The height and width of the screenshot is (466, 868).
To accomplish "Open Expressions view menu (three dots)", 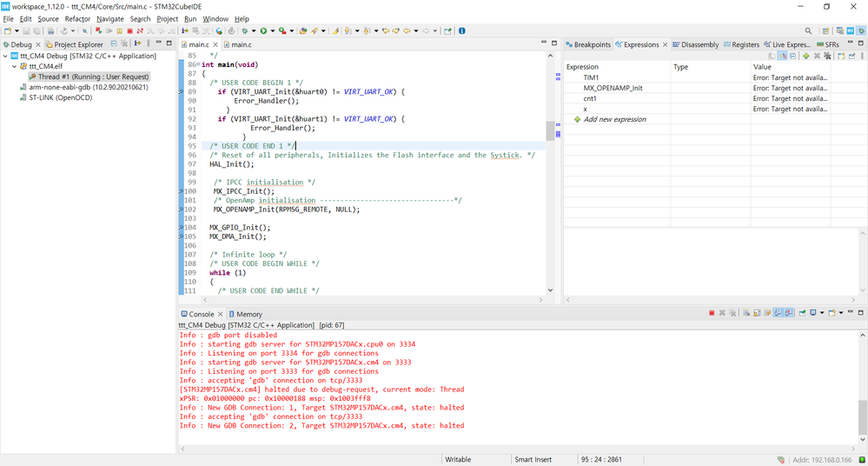I will coord(863,56).
